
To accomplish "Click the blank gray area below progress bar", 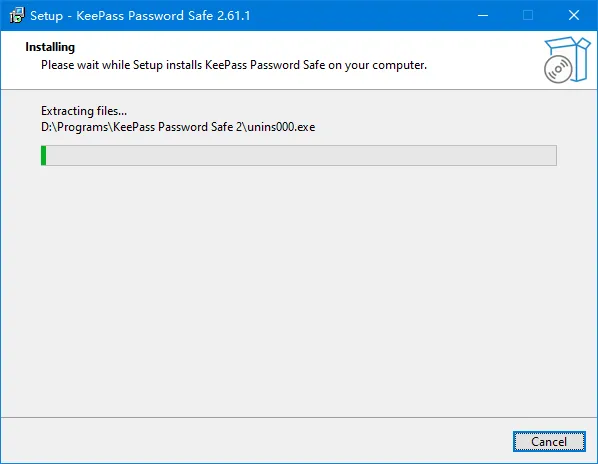I will 299,290.
